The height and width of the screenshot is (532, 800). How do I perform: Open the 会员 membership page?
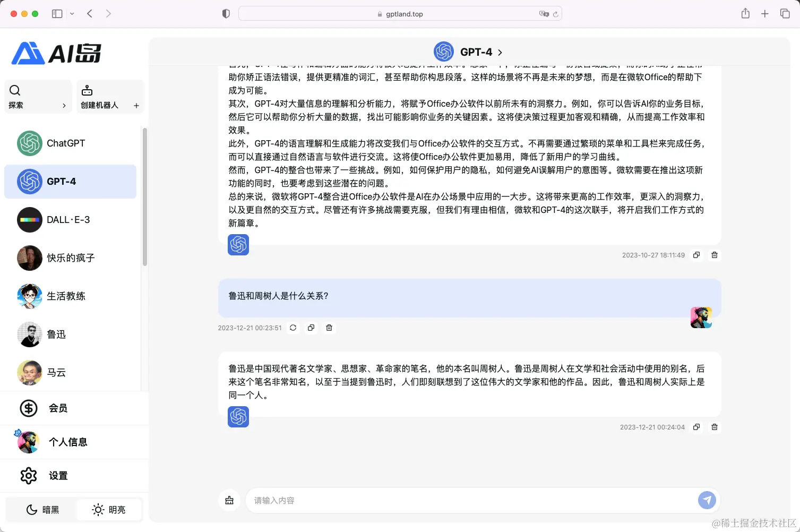[74, 408]
